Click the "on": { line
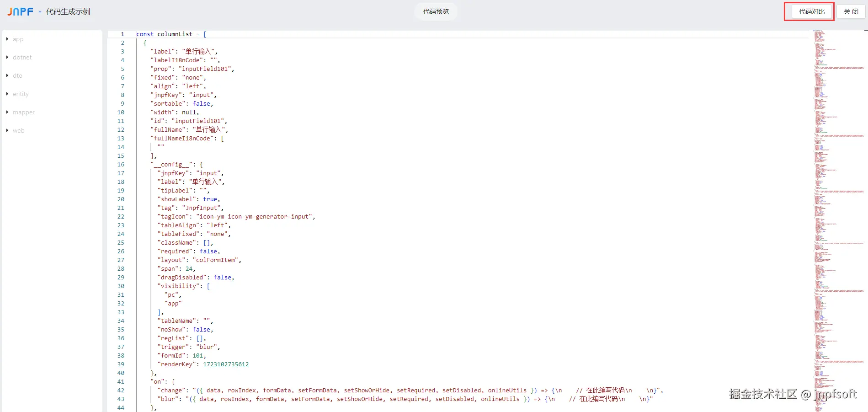Image resolution: width=868 pixels, height=412 pixels. coord(163,382)
